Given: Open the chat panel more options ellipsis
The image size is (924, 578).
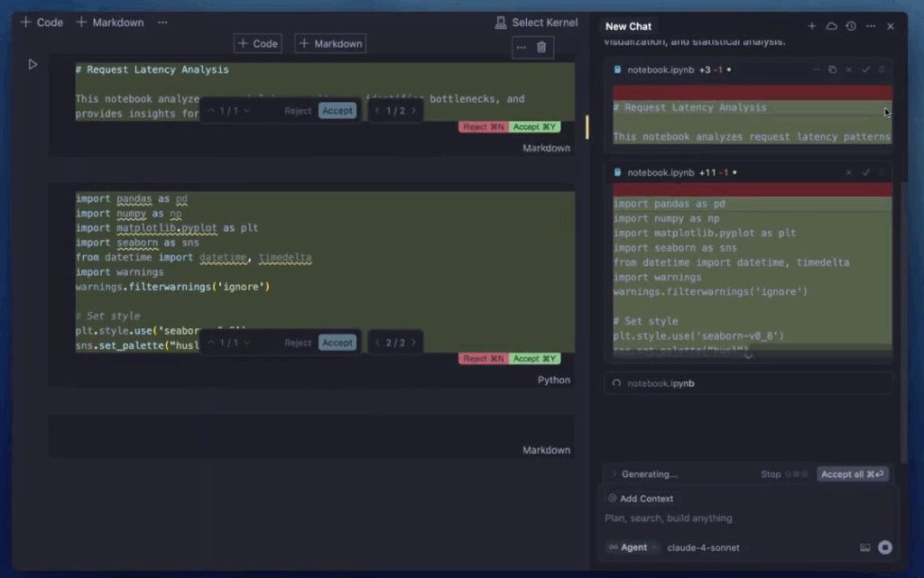Looking at the screenshot, I should pos(871,26).
